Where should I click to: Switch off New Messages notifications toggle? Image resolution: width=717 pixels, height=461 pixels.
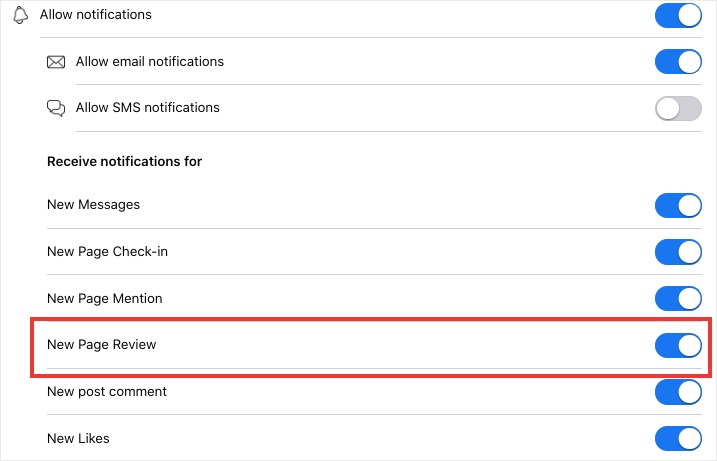tap(678, 205)
